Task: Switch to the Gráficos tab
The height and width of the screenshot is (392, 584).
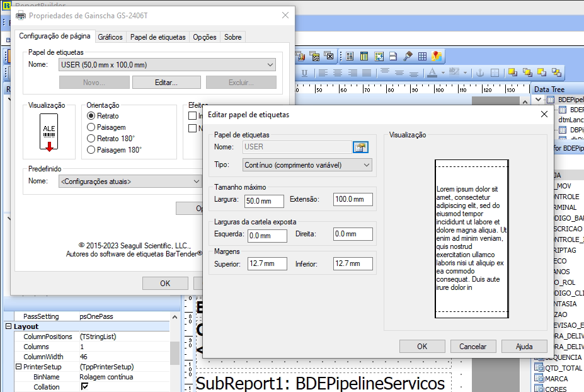Action: [110, 37]
